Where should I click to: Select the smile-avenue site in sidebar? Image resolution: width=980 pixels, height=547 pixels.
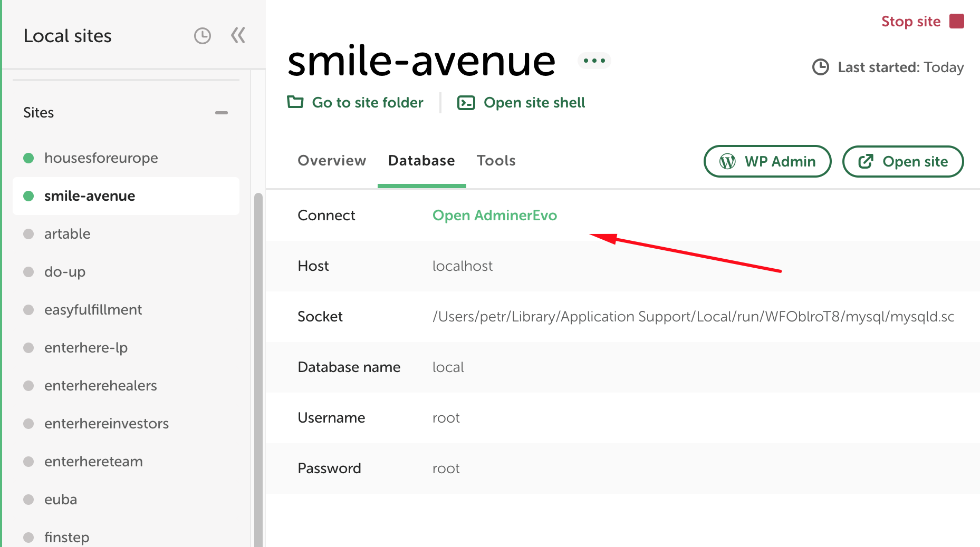click(126, 196)
